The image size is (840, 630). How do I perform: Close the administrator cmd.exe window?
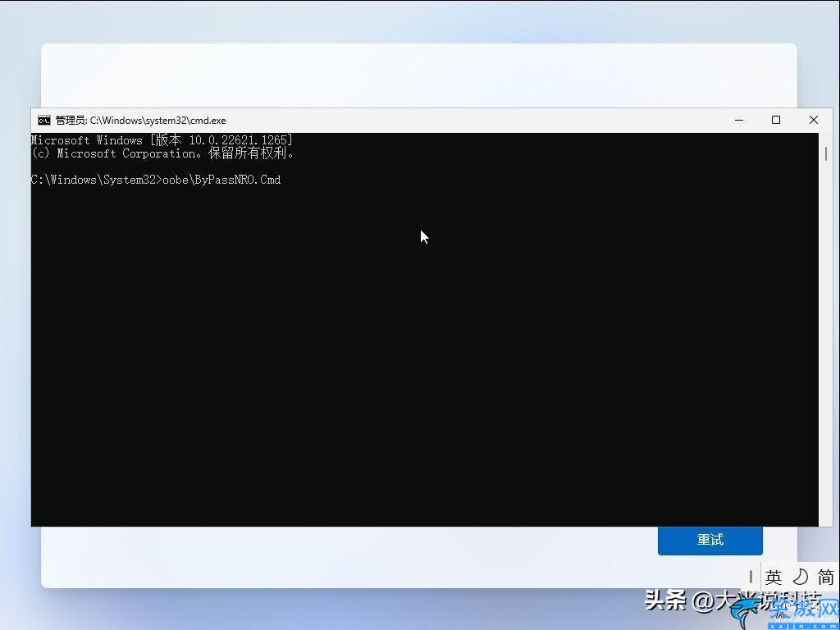(x=813, y=120)
